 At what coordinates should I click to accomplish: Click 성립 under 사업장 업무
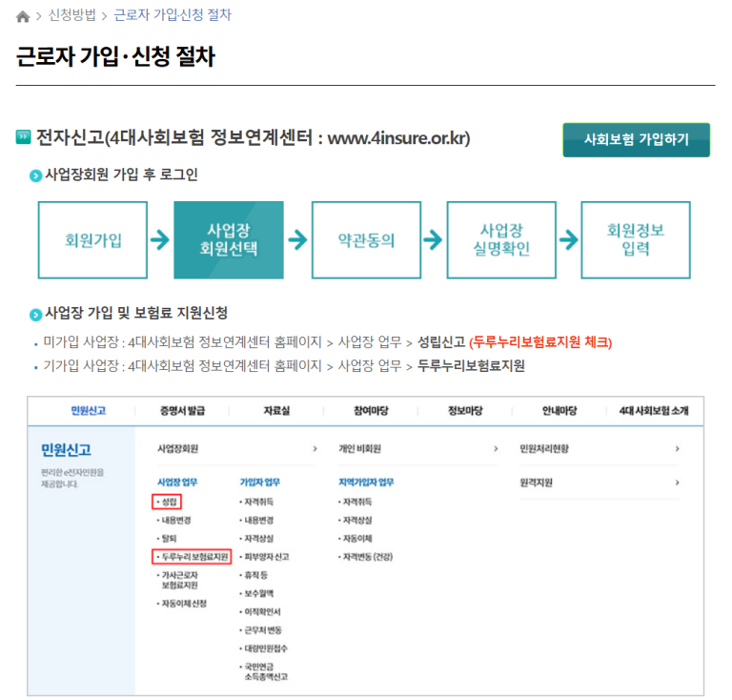coord(167,502)
